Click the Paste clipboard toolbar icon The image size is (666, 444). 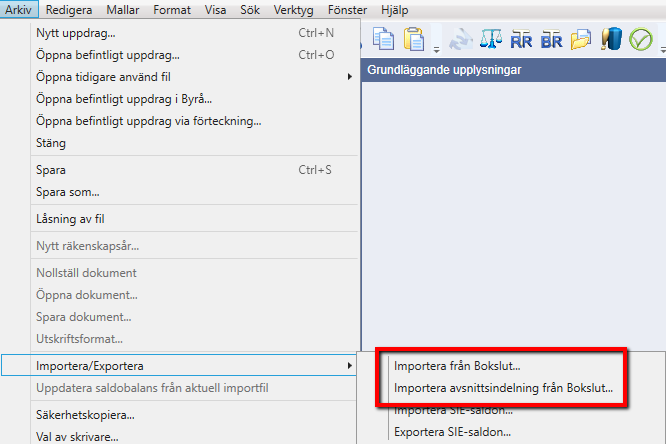(414, 39)
